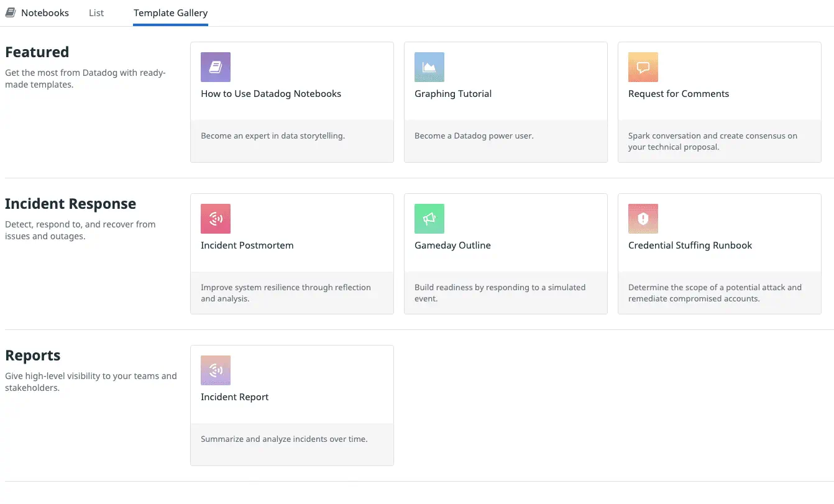
Task: Click the orange speech bubble Request for Comments icon
Action: point(643,67)
